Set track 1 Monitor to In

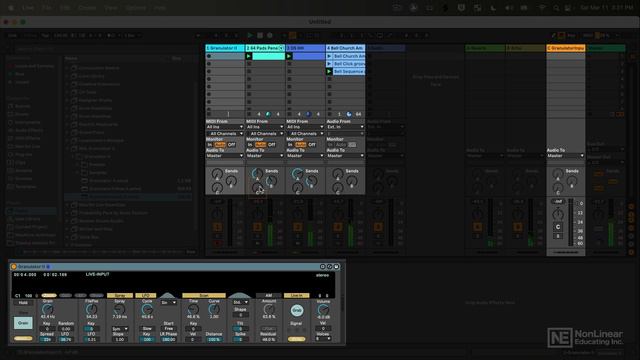[210, 145]
